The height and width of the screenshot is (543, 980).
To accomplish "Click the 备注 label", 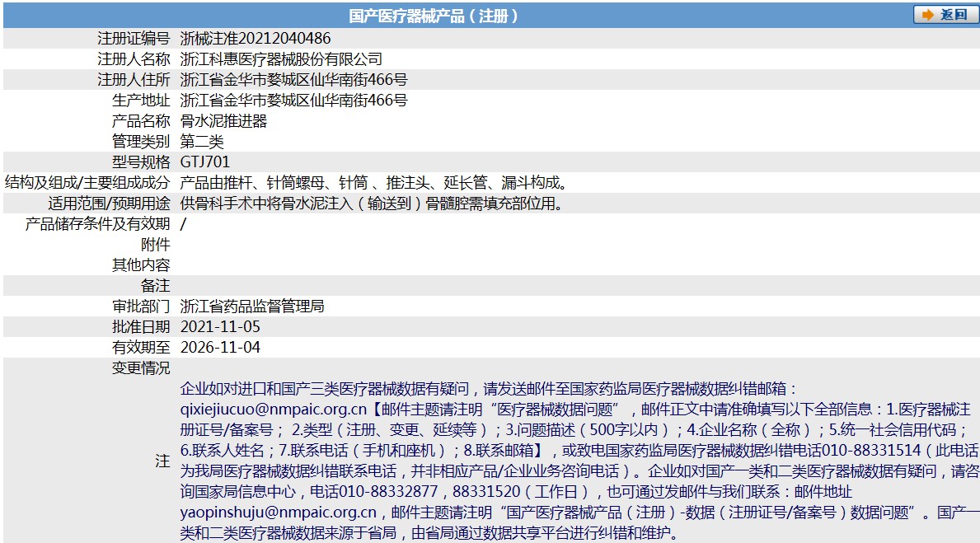I will click(x=155, y=286).
